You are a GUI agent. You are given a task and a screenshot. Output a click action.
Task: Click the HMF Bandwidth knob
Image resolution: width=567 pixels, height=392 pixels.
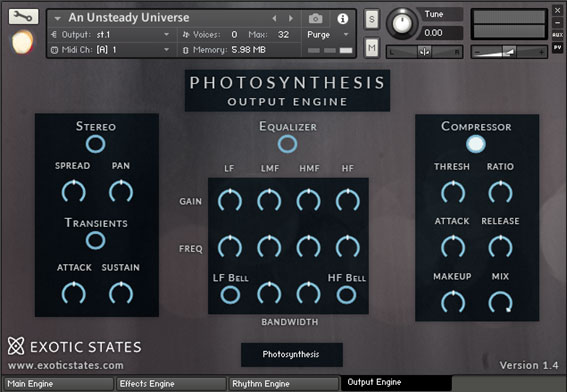tap(308, 294)
